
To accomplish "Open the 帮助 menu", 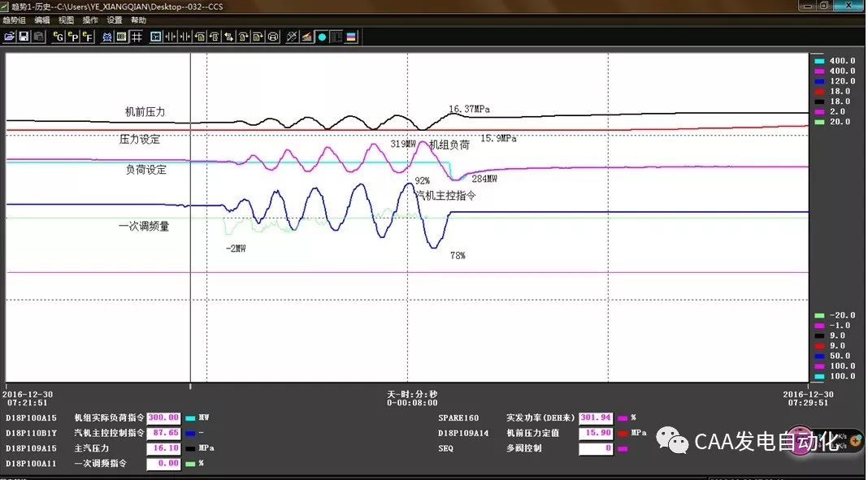I will 139,19.
